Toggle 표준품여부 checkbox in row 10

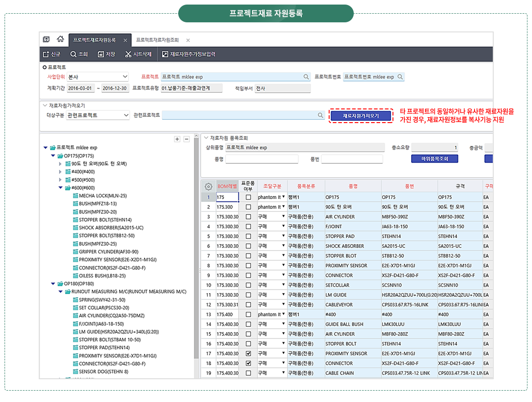tap(248, 285)
